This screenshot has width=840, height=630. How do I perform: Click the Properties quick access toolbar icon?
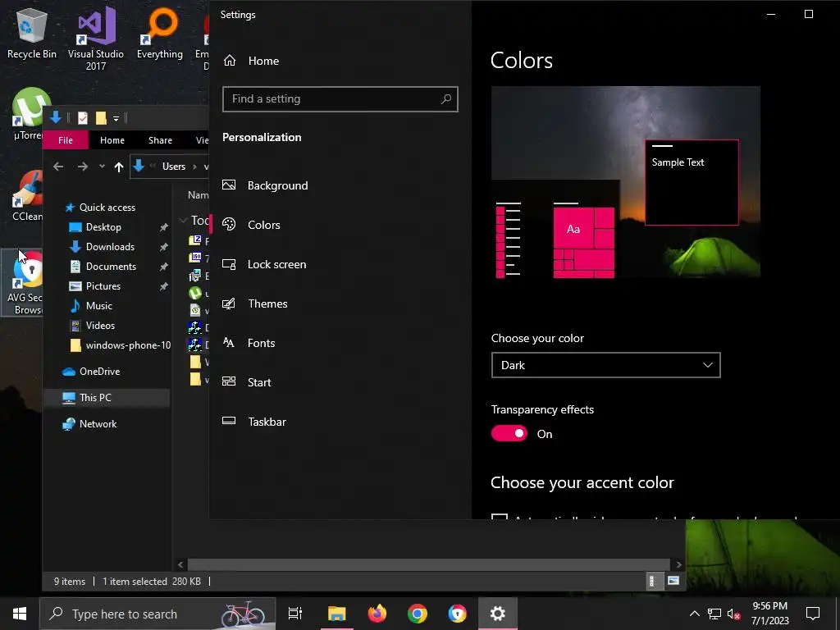83,118
